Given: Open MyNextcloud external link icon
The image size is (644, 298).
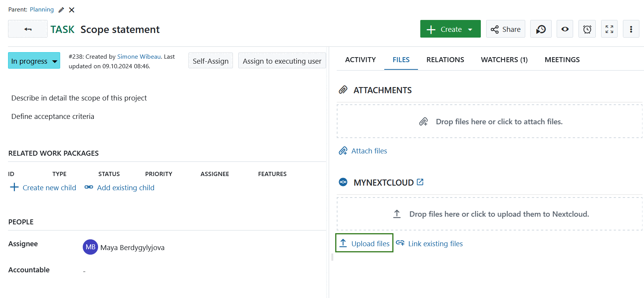Looking at the screenshot, I should 420,182.
